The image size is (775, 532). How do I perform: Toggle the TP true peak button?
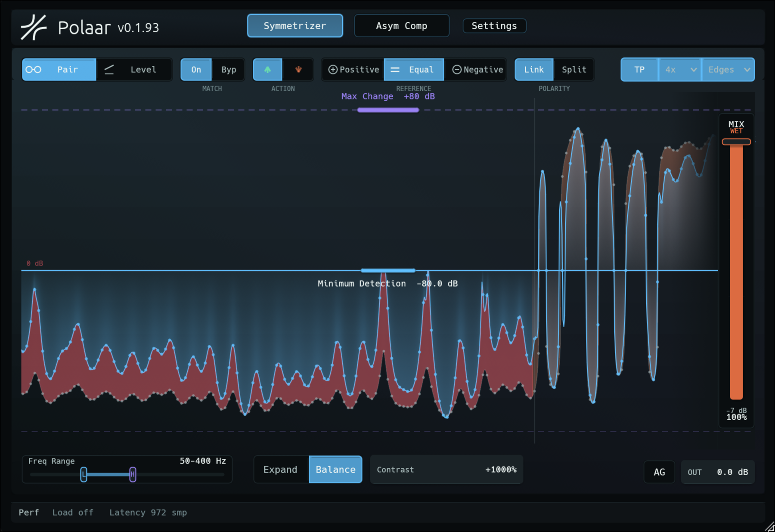coord(639,70)
